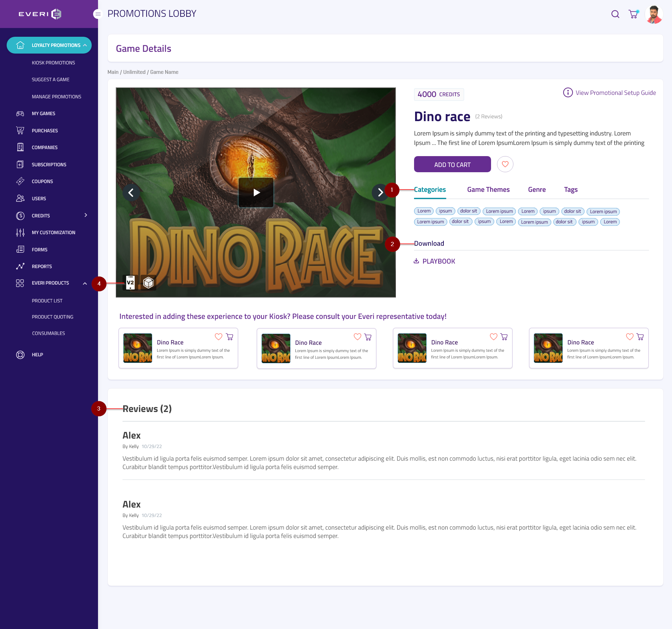The height and width of the screenshot is (629, 672).
Task: Click the info icon beside Setup Guide
Action: point(567,92)
